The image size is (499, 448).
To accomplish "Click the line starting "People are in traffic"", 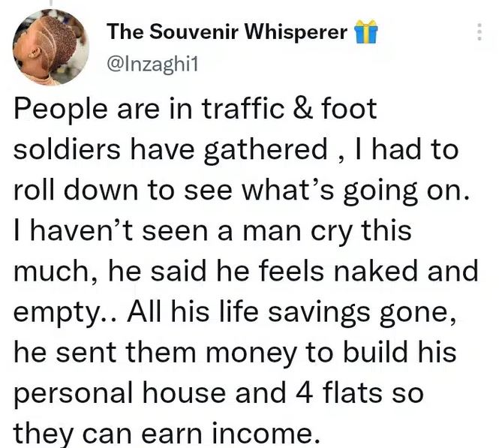I will [x=195, y=110].
